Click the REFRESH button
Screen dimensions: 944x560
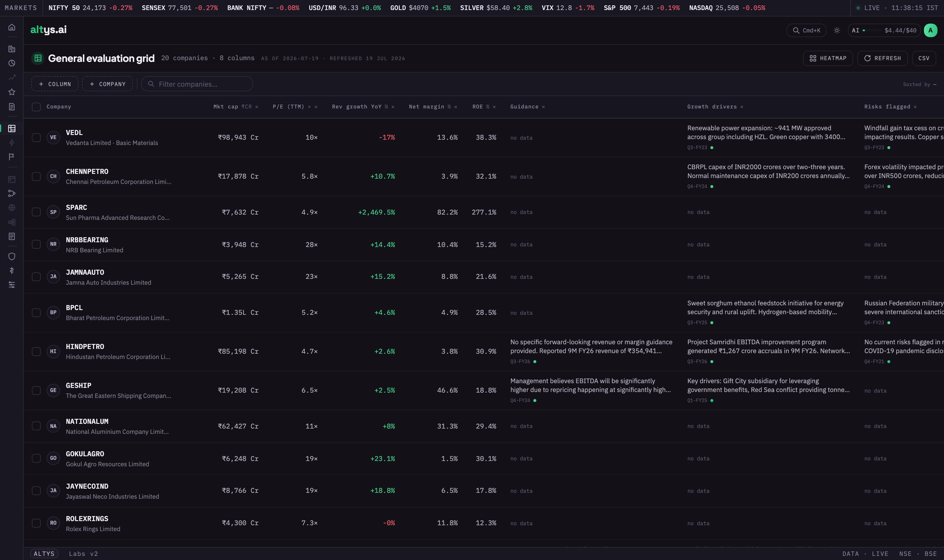tap(882, 58)
